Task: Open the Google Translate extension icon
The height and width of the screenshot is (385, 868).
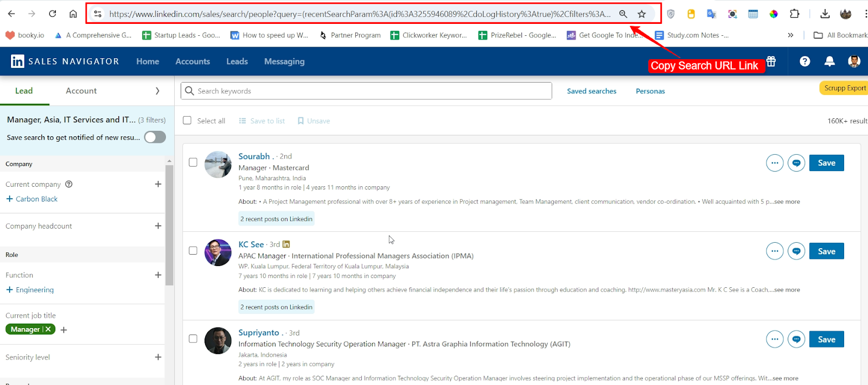Action: [x=711, y=14]
